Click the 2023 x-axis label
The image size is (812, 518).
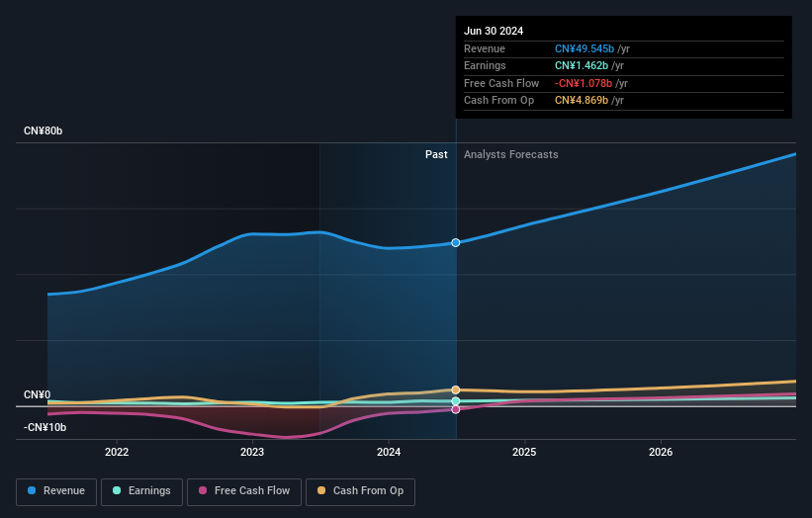pos(252,452)
